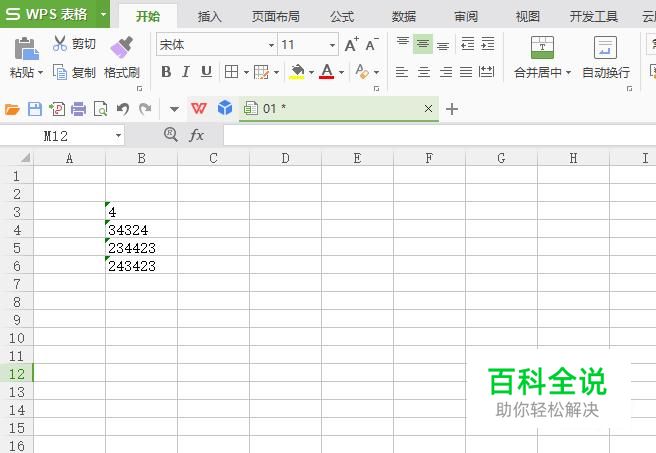Screen dimensions: 656x453
Task: Expand the fill color dropdown arrow
Action: pyautogui.click(x=311, y=72)
